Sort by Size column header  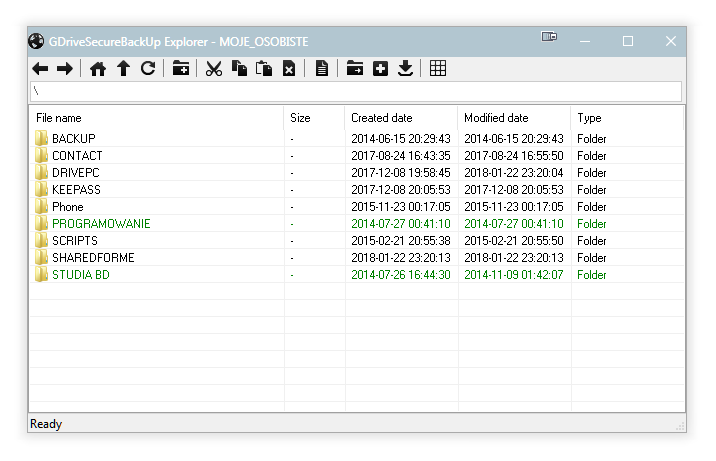coord(314,118)
